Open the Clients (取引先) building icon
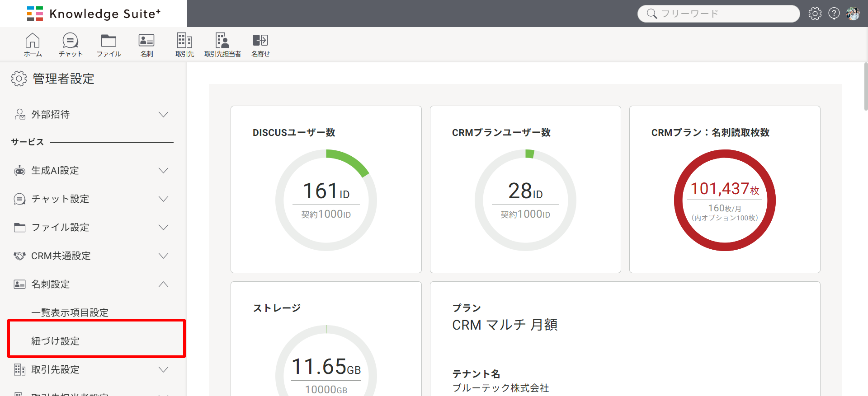 pyautogui.click(x=184, y=45)
